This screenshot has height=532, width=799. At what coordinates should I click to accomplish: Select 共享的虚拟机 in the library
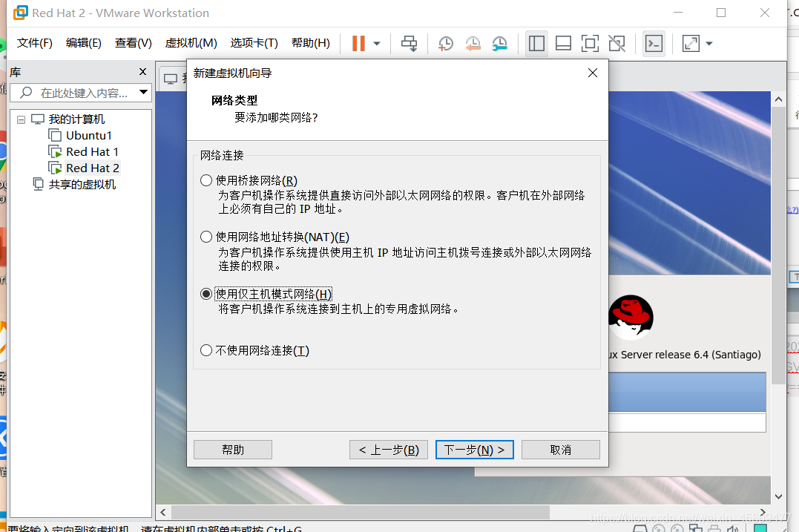(82, 185)
